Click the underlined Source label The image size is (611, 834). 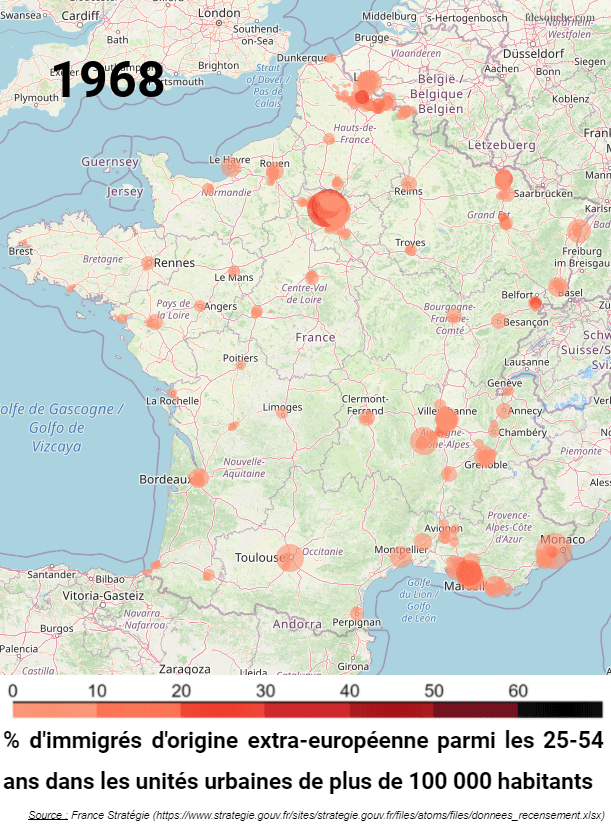(47, 815)
